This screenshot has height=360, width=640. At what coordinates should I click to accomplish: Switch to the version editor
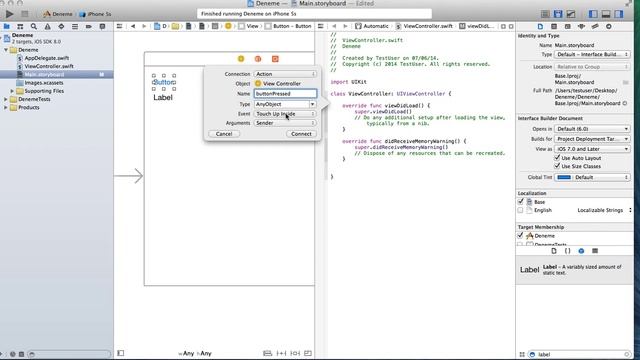(571, 14)
